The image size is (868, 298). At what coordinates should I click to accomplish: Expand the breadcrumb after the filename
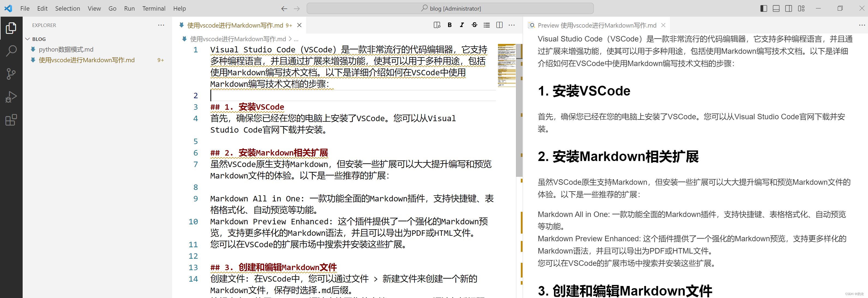(296, 39)
